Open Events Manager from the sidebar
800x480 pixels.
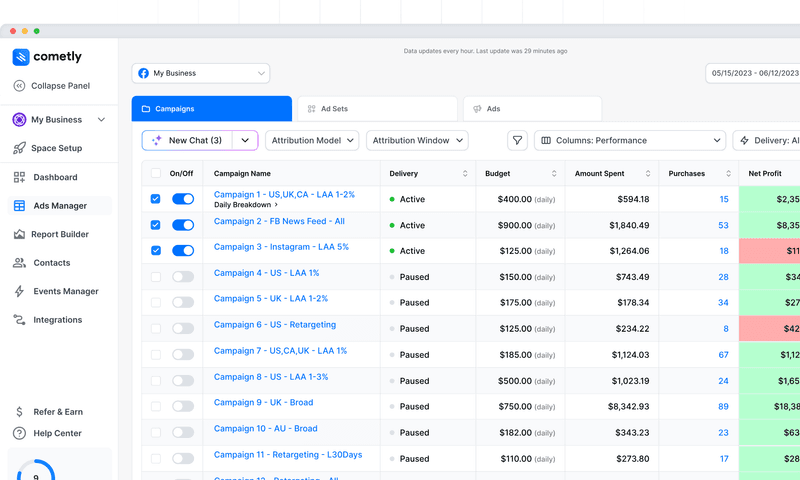[x=66, y=291]
